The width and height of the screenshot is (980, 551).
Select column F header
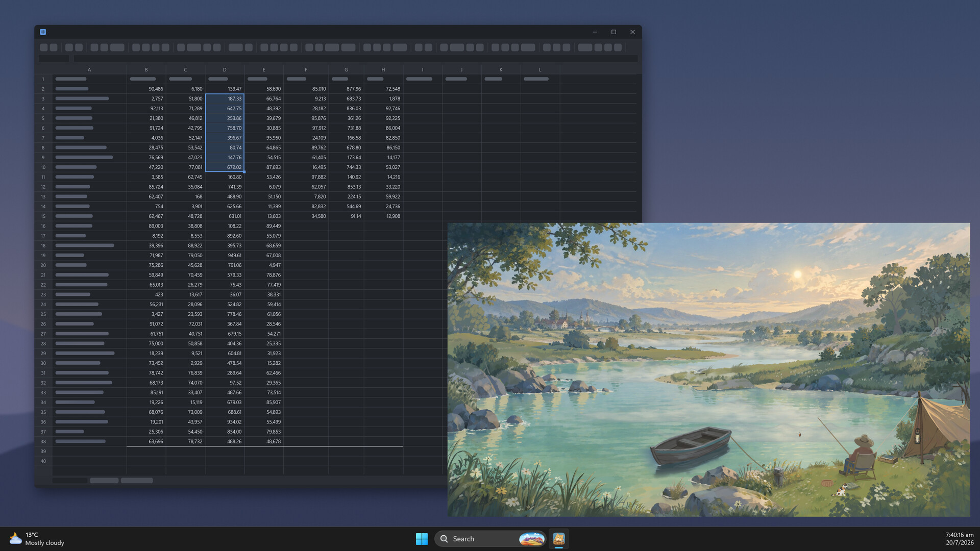click(x=306, y=69)
